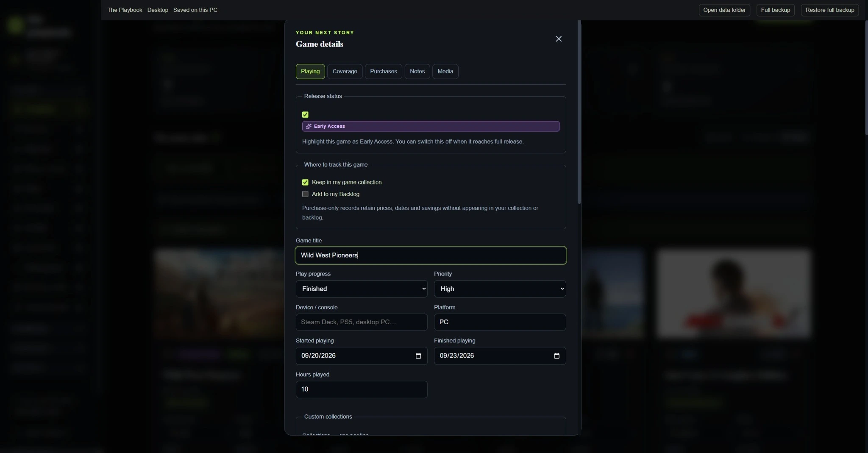Switch to the Coverage tab
Viewport: 868px width, 453px height.
tap(345, 72)
